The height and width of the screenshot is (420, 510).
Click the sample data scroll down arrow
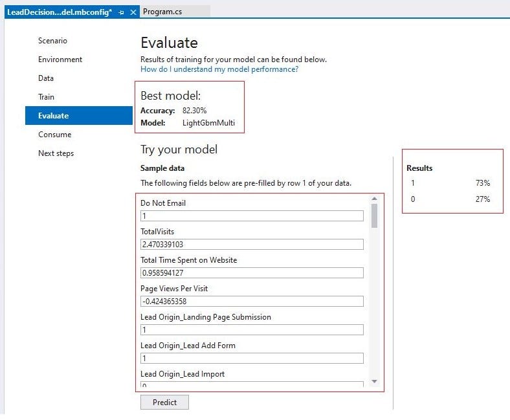pyautogui.click(x=374, y=381)
